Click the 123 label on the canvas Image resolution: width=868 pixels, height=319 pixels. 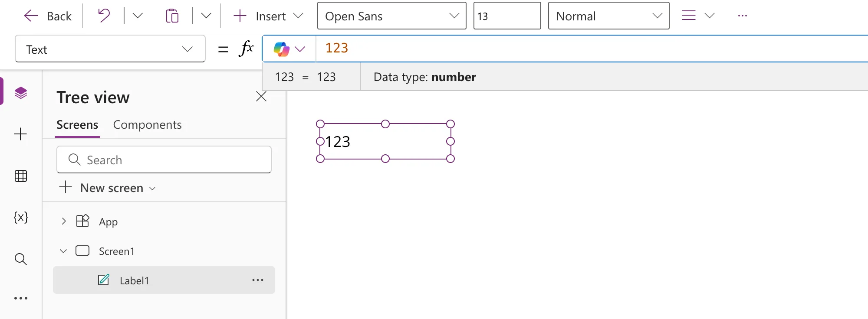click(385, 141)
